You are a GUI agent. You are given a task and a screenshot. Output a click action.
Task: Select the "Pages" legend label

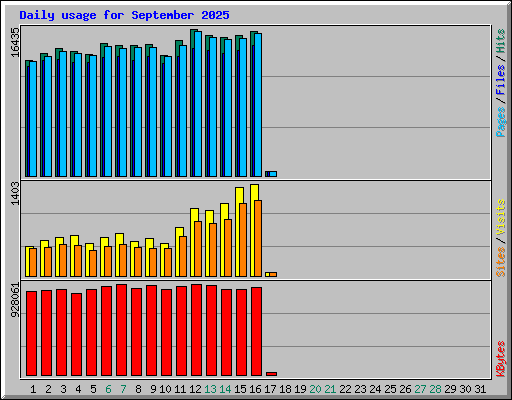[500, 122]
